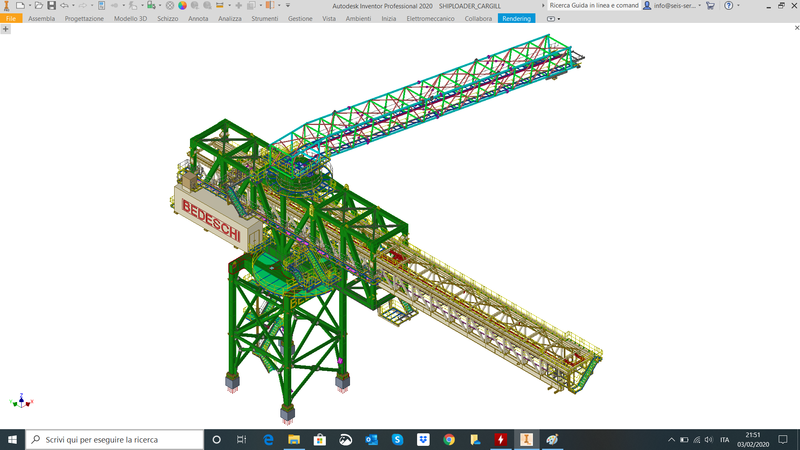Image resolution: width=800 pixels, height=450 pixels.
Task: Click the orange File button
Action: pyautogui.click(x=11, y=19)
